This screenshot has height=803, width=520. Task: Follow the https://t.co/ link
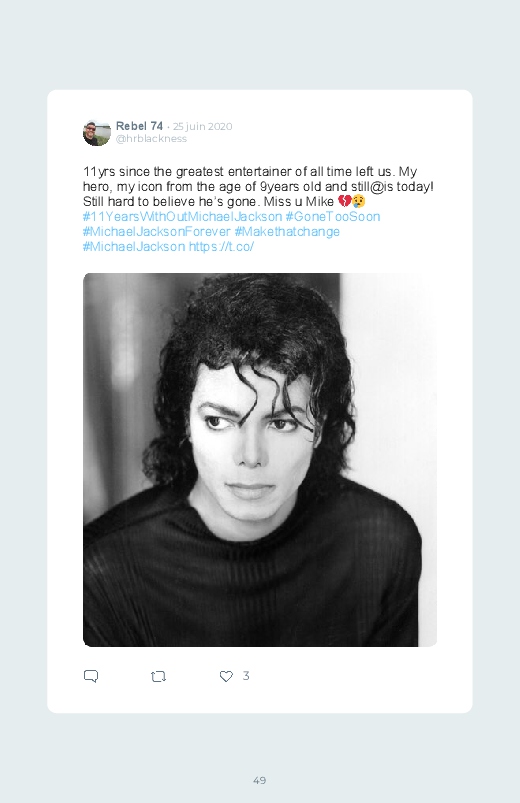(x=221, y=247)
